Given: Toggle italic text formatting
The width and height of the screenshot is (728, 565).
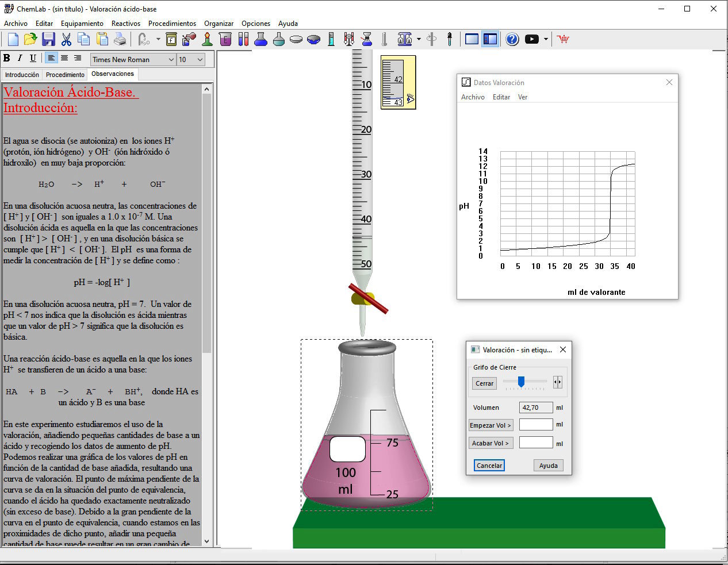Looking at the screenshot, I should pos(20,58).
